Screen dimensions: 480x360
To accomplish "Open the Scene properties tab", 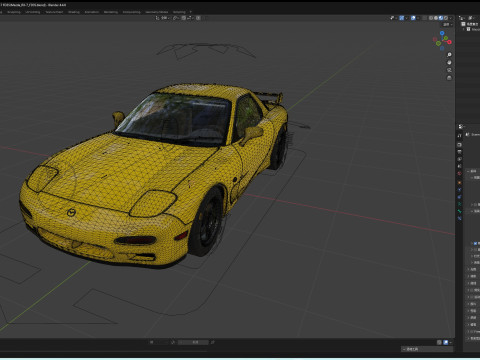I will click(460, 166).
